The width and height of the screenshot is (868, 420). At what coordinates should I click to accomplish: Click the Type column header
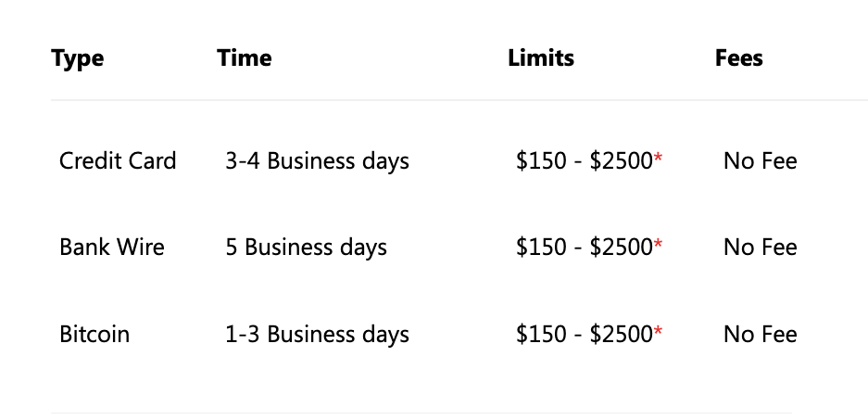pyautogui.click(x=77, y=58)
